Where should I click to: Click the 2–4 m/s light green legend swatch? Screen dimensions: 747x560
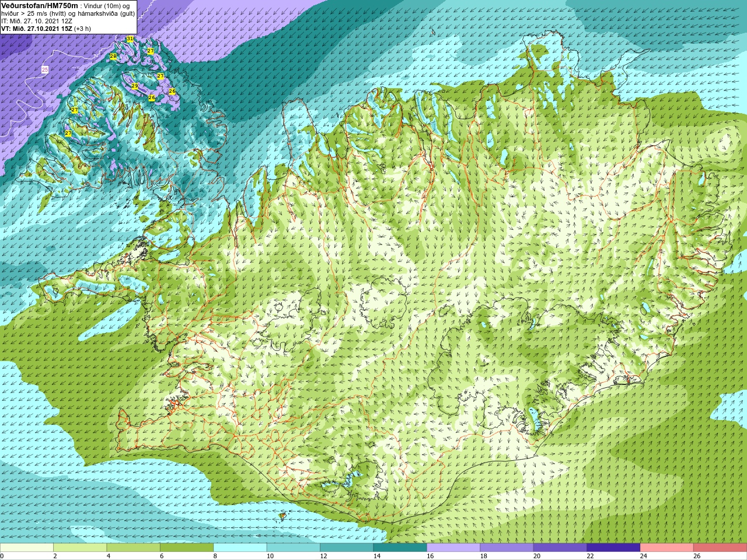point(80,548)
